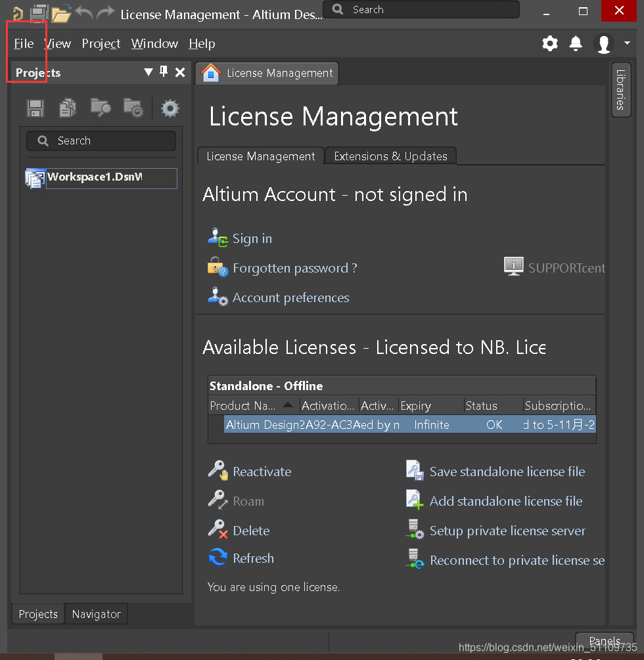
Task: Sort by Product Name column header
Action: point(254,406)
